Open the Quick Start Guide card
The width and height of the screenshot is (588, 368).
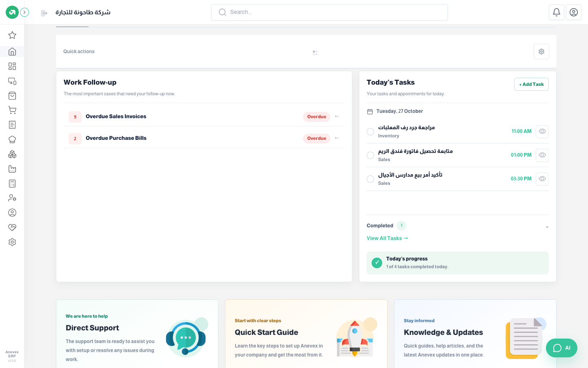click(306, 334)
